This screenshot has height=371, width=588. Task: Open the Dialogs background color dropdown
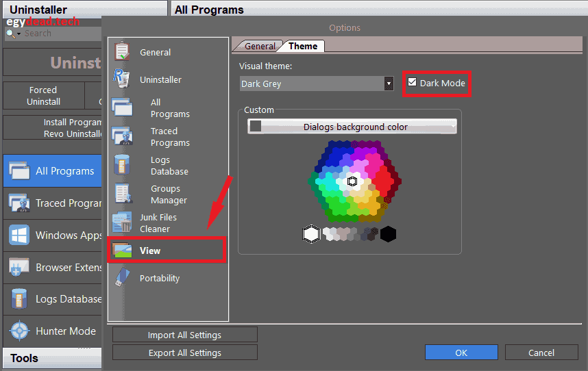point(352,127)
